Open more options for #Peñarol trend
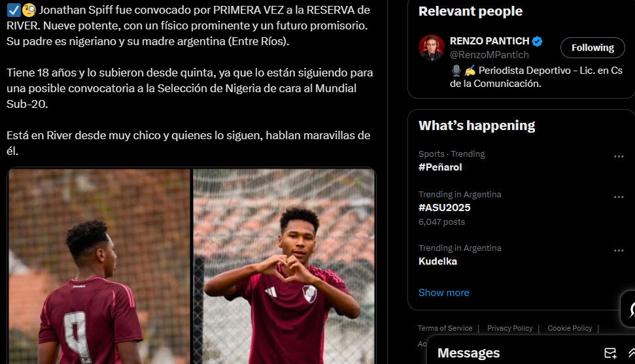 coord(619,157)
